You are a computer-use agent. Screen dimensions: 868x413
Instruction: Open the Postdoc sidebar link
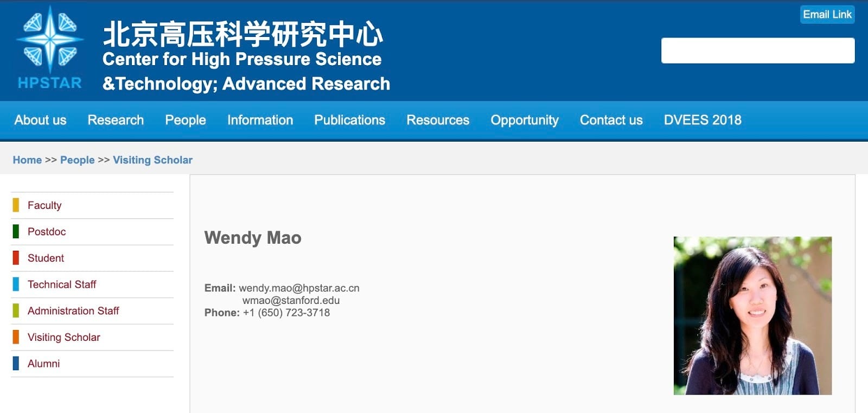pos(47,232)
